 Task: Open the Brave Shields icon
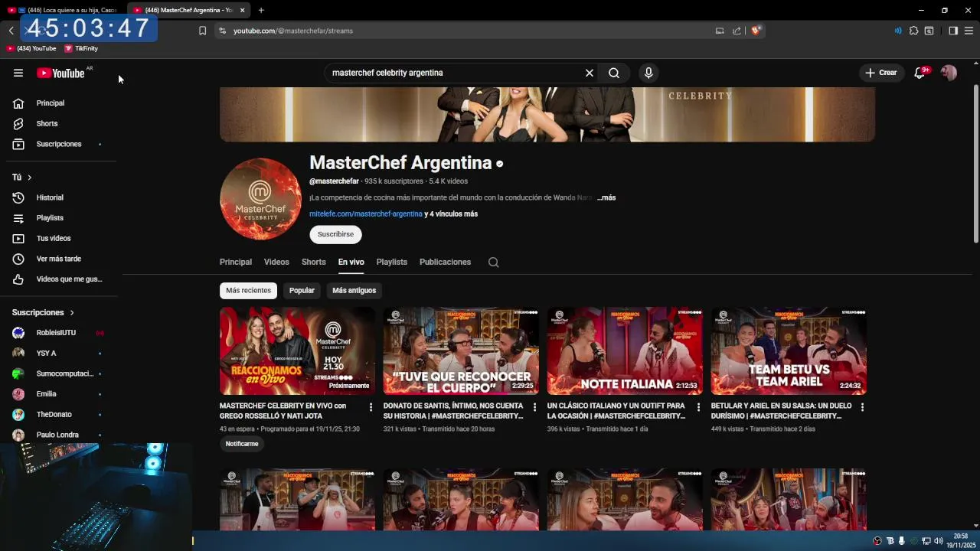(x=756, y=31)
